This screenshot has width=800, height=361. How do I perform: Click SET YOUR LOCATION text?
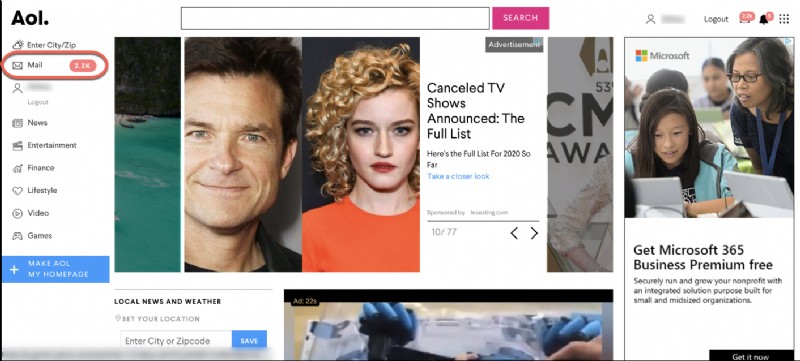[161, 319]
